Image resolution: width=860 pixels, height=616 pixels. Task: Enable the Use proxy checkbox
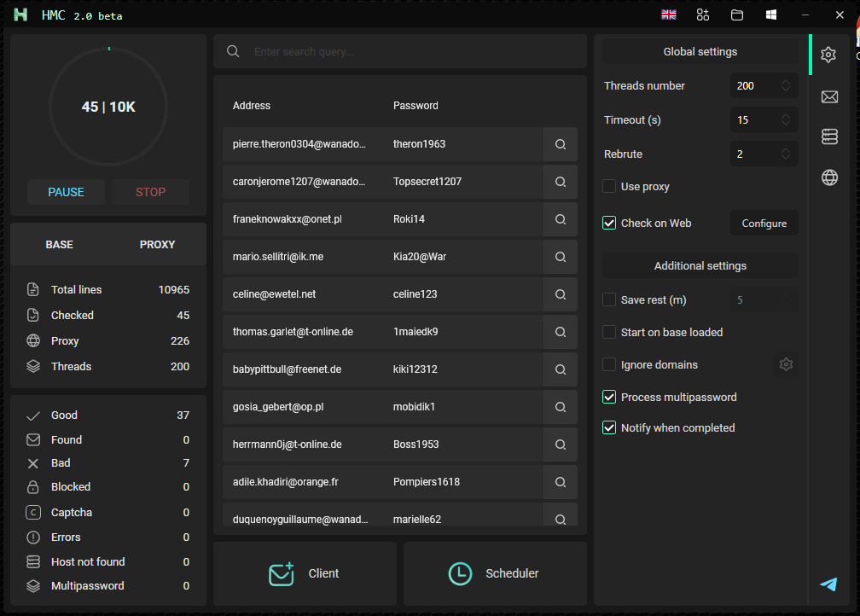tap(609, 187)
